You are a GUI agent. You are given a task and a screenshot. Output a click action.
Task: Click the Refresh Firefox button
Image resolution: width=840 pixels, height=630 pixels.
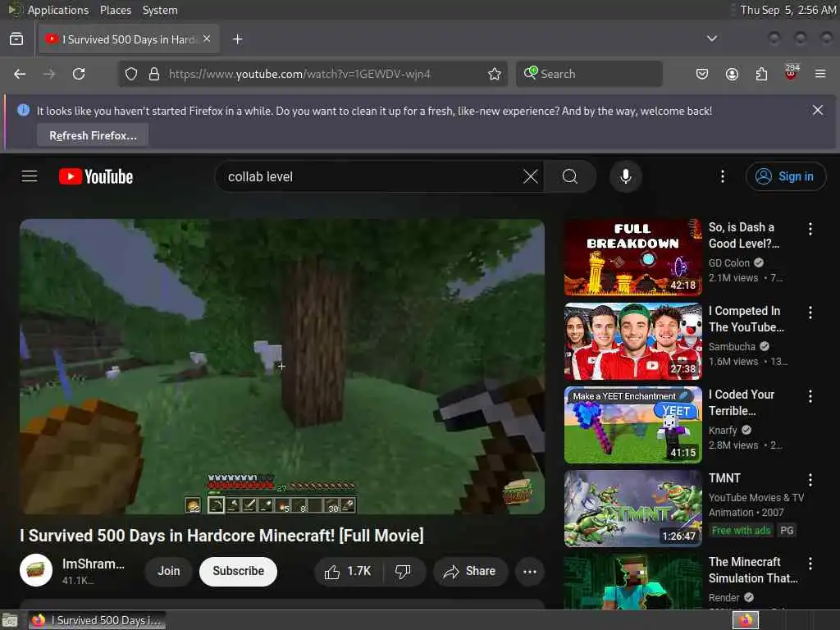coord(93,135)
